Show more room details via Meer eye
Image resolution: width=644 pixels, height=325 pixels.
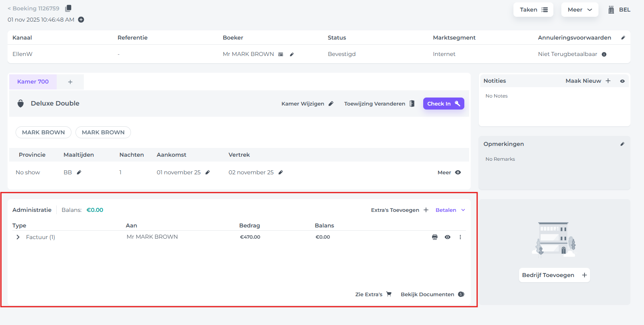pos(458,172)
